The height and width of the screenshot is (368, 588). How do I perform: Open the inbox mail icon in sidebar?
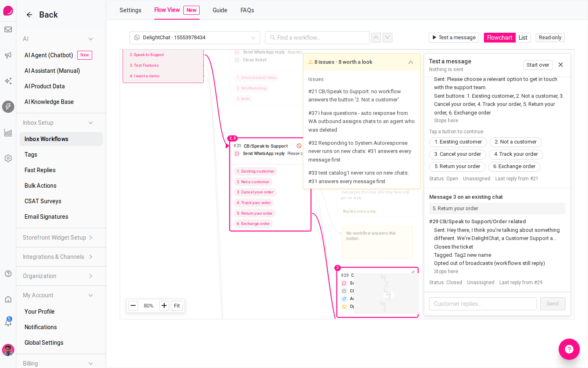point(8,29)
